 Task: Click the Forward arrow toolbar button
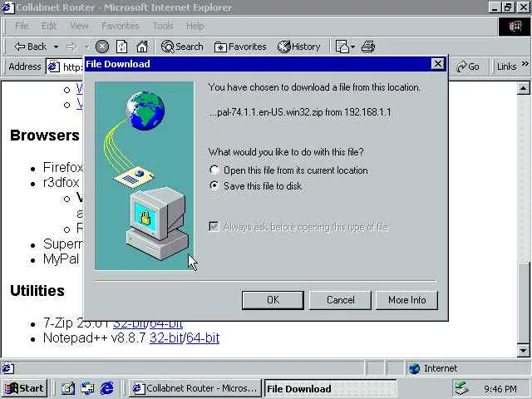point(71,47)
